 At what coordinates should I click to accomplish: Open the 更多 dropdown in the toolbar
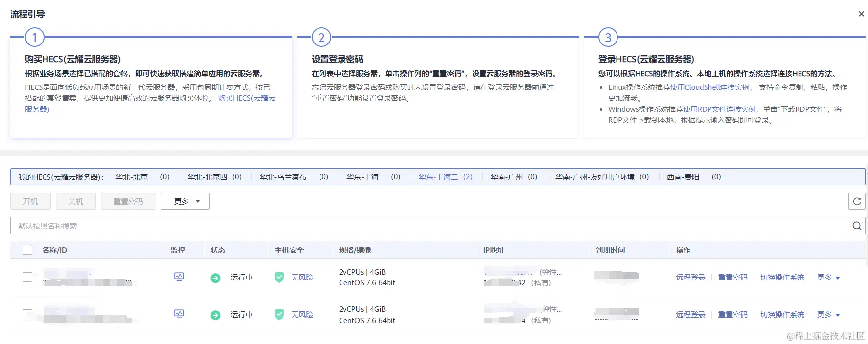click(185, 201)
